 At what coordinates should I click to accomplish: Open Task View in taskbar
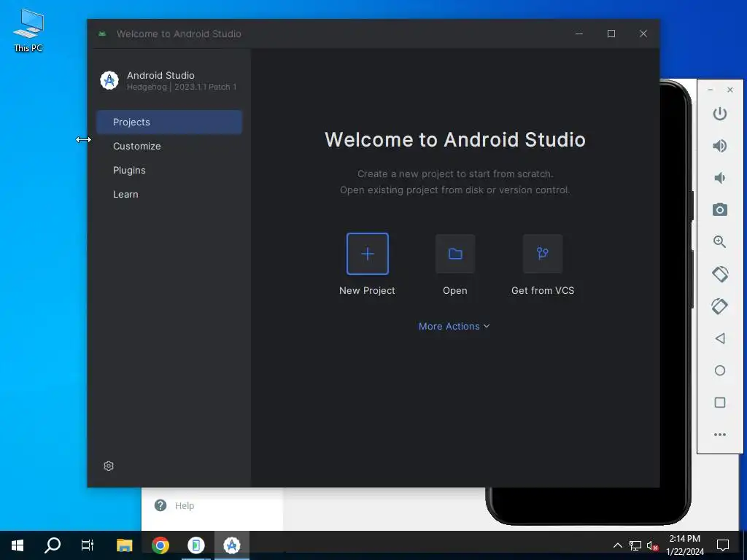pyautogui.click(x=88, y=545)
